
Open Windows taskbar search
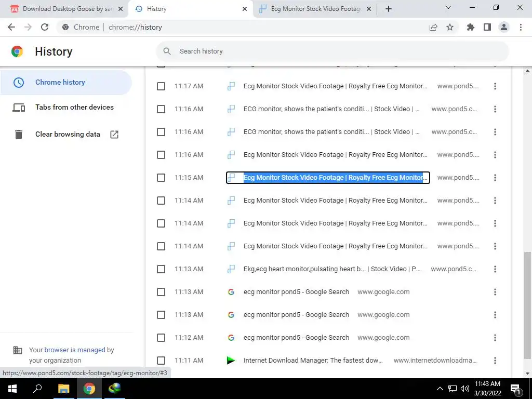(x=37, y=389)
